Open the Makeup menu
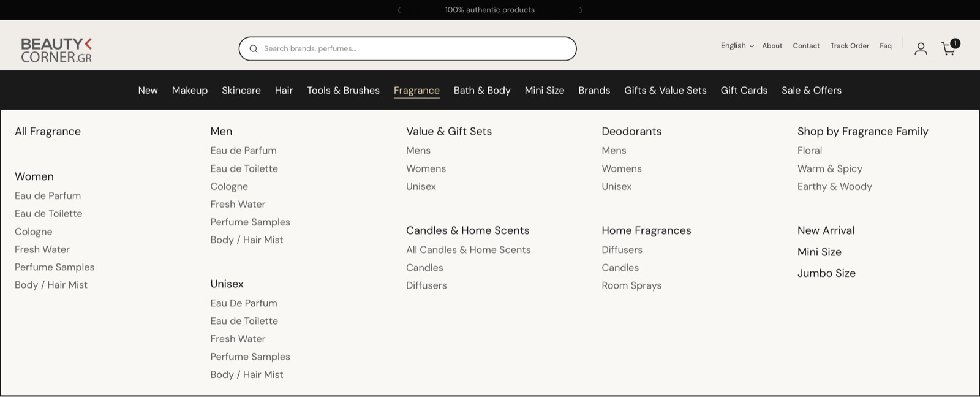980x397 pixels. click(190, 90)
